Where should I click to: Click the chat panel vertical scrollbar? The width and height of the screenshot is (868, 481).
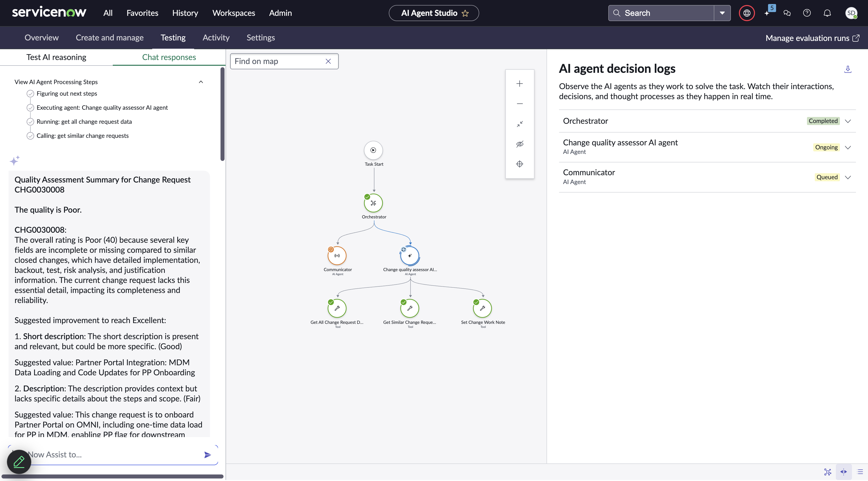222,114
